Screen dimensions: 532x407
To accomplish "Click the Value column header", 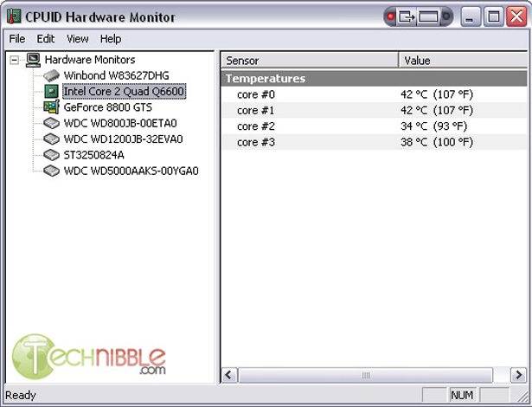I will pyautogui.click(x=463, y=61).
